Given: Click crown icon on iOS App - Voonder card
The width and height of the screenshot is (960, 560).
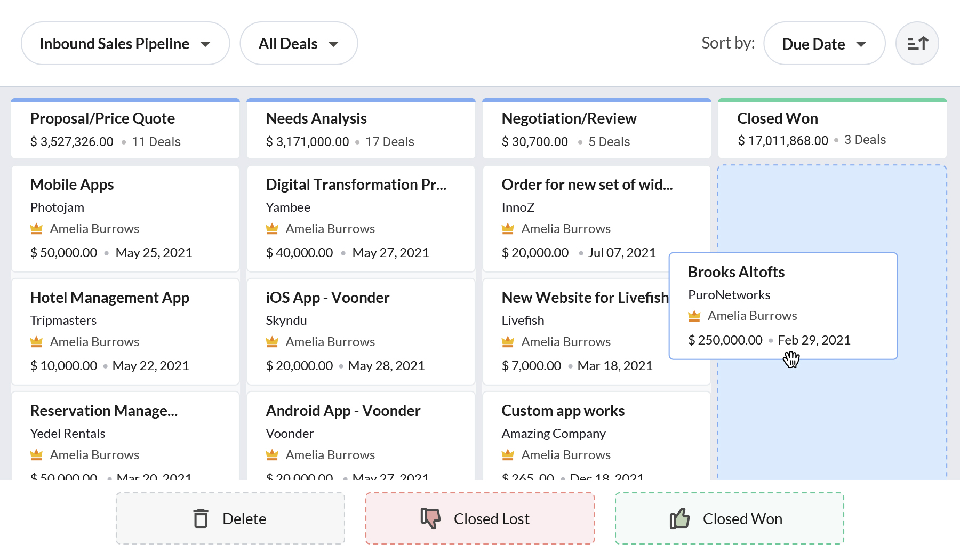Looking at the screenshot, I should click(x=272, y=342).
